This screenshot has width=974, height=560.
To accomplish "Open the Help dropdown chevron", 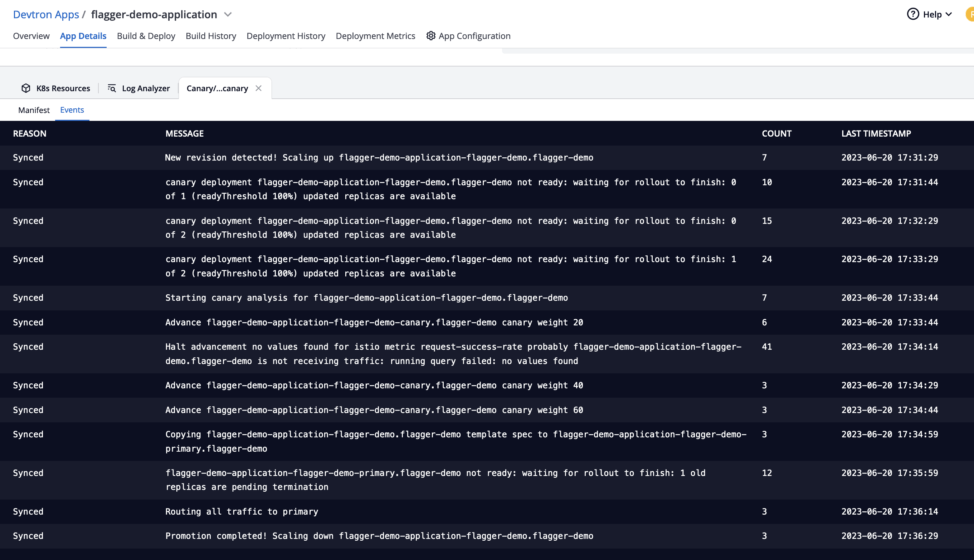I will click(x=949, y=15).
